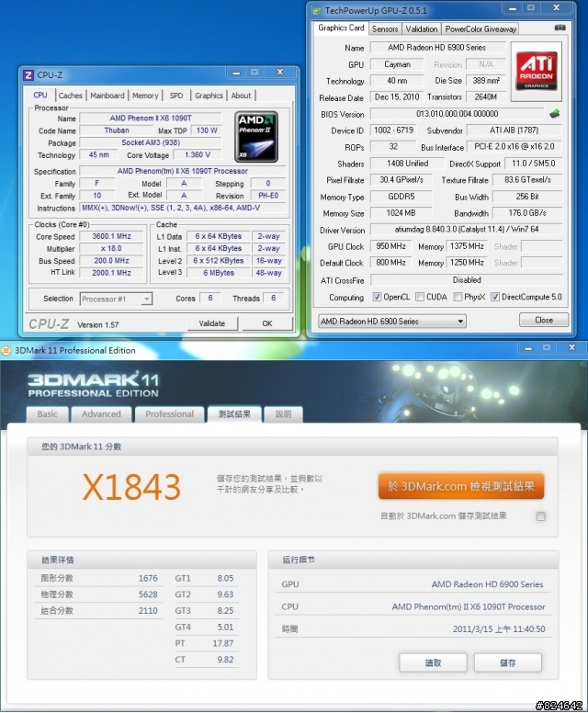Toggle the CUDA checkbox in GPU-Z
Image resolution: width=588 pixels, height=713 pixels.
[420, 297]
